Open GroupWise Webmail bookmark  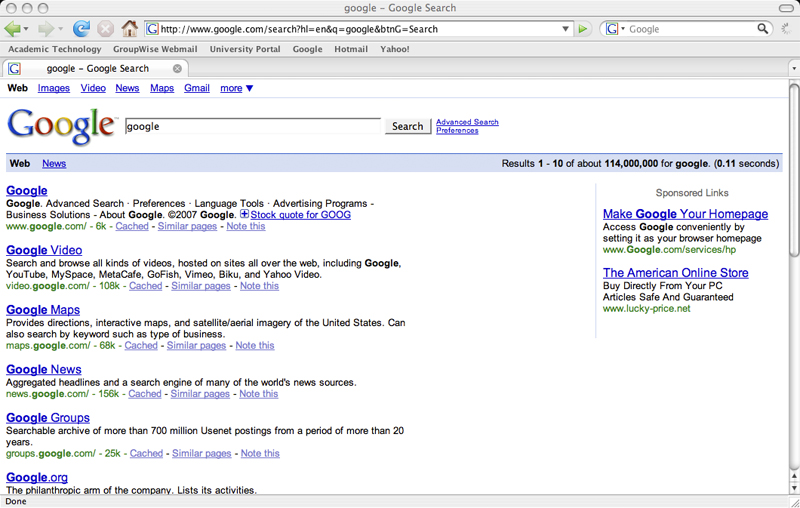[155, 49]
